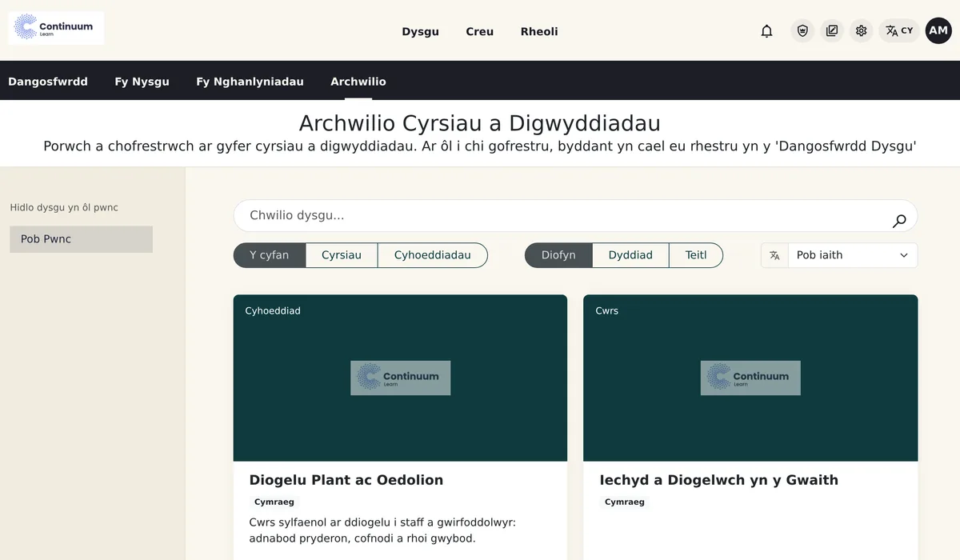Image resolution: width=960 pixels, height=560 pixels.
Task: Click the Continuum Learn logo in header
Action: click(x=56, y=28)
